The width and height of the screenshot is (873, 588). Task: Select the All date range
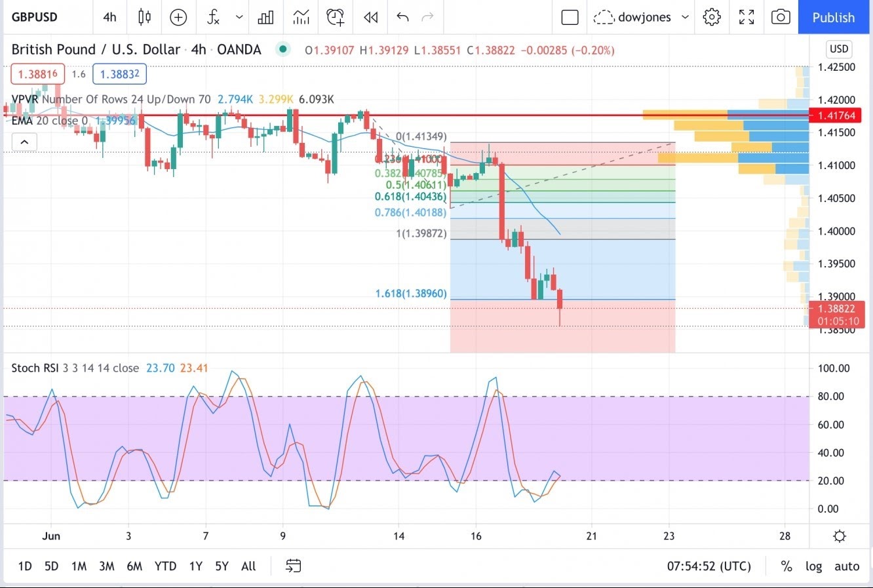click(x=248, y=566)
